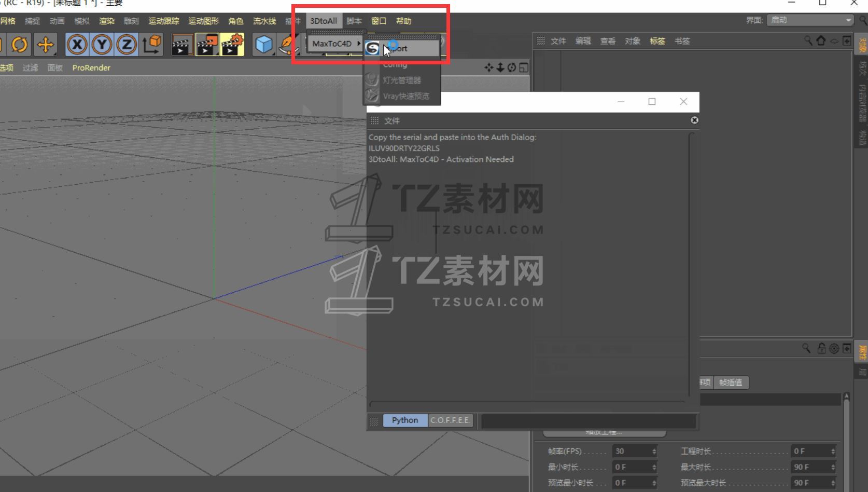Open the 3DtoAll menu
The image size is (868, 492).
point(324,21)
